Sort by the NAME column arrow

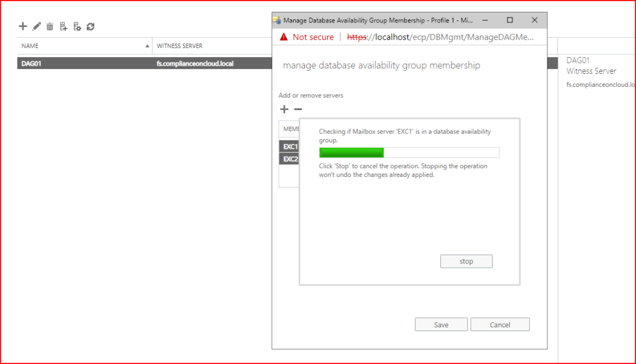pyautogui.click(x=147, y=46)
